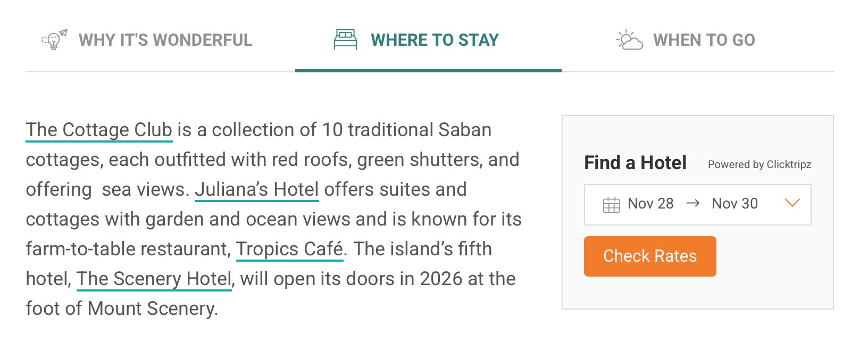Click the calendar icon in date field
Screen dimensions: 868x350
[x=611, y=204]
